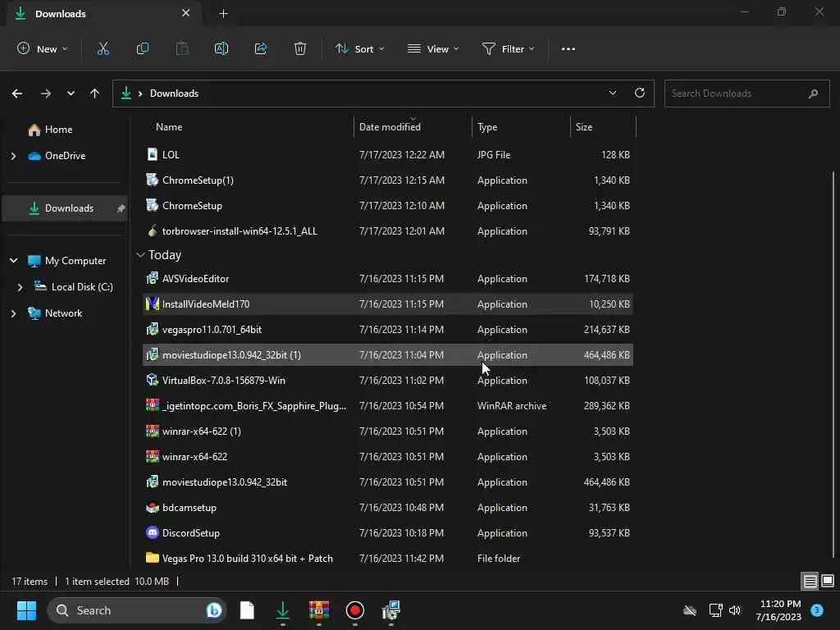This screenshot has width=840, height=630.
Task: Select the VirtualBox installer cube icon
Action: pyautogui.click(x=152, y=380)
